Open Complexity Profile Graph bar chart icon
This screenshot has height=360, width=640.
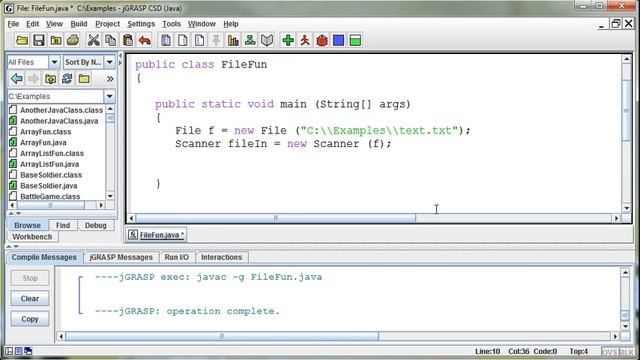point(233,40)
